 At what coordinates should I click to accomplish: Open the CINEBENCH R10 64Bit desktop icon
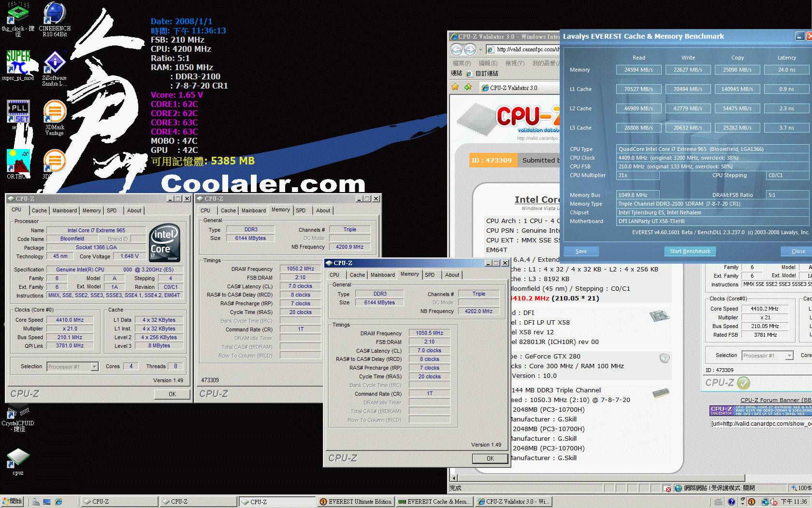click(x=55, y=19)
